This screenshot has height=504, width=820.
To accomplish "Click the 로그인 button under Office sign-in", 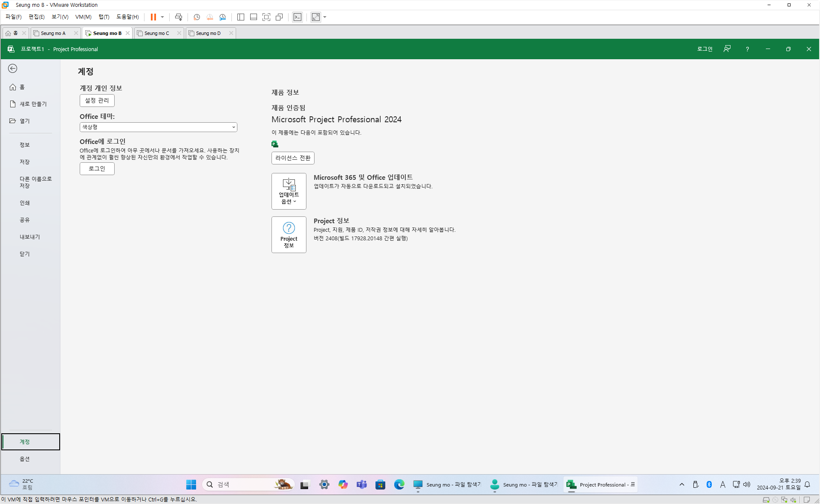I will (97, 169).
